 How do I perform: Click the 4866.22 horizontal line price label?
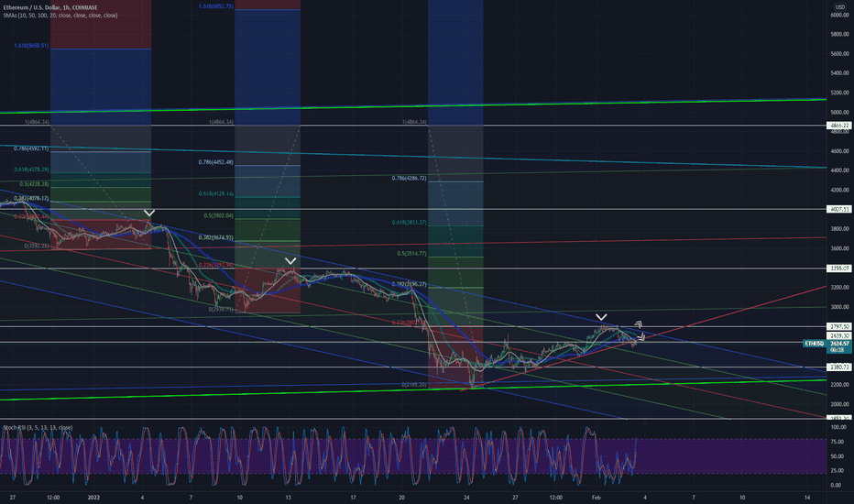(838, 126)
